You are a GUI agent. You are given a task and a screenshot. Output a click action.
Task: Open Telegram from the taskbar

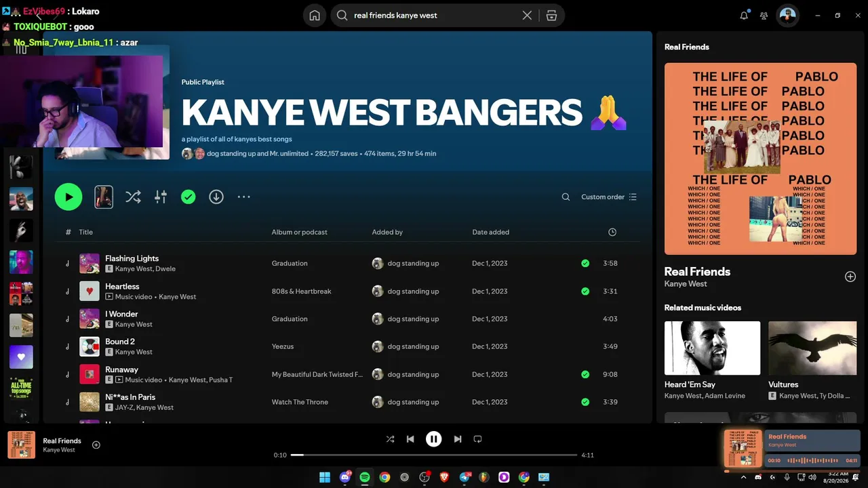pyautogui.click(x=465, y=477)
